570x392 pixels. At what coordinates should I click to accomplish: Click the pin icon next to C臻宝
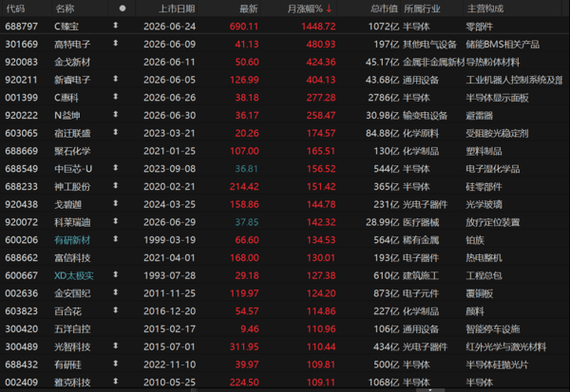(x=116, y=26)
